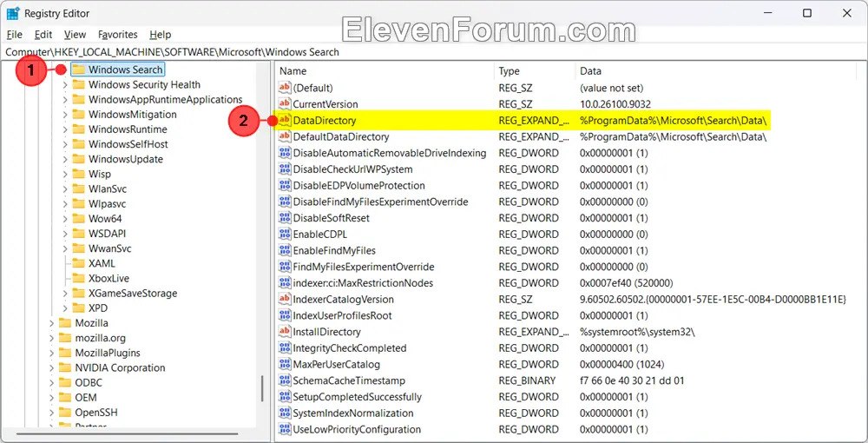Click the DisableEDPVolumeProtection DWORD icon

coord(285,185)
